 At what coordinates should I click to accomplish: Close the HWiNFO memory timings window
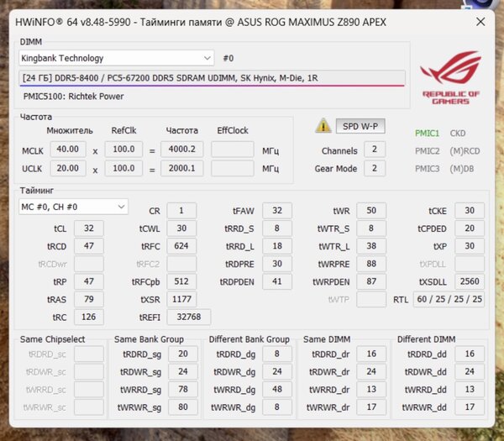pyautogui.click(x=480, y=22)
